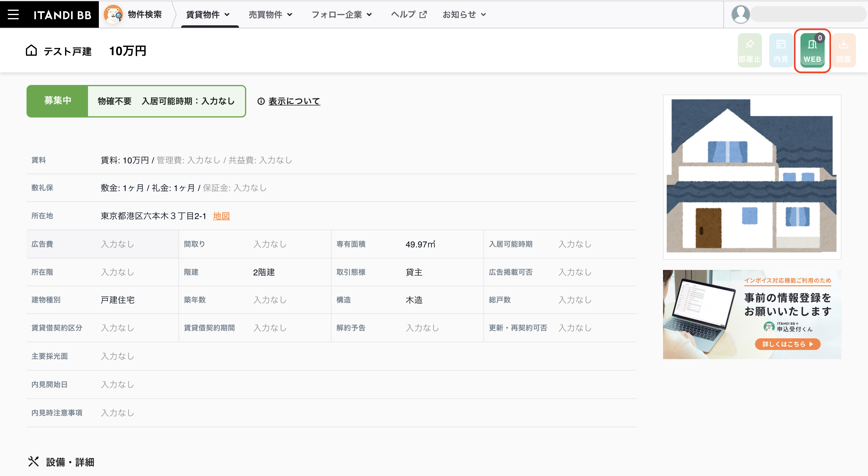
Task: Click the 戸建住宅 building type value
Action: click(118, 300)
